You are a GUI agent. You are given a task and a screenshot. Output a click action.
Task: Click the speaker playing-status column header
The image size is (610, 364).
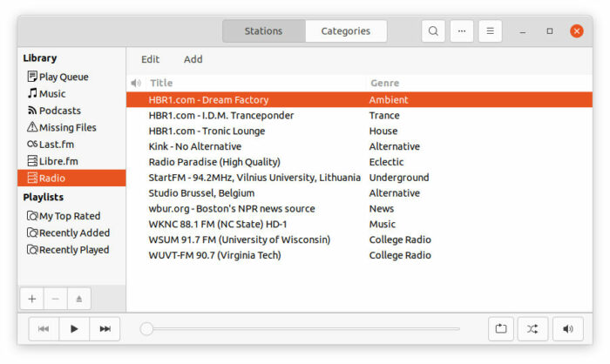(x=136, y=83)
